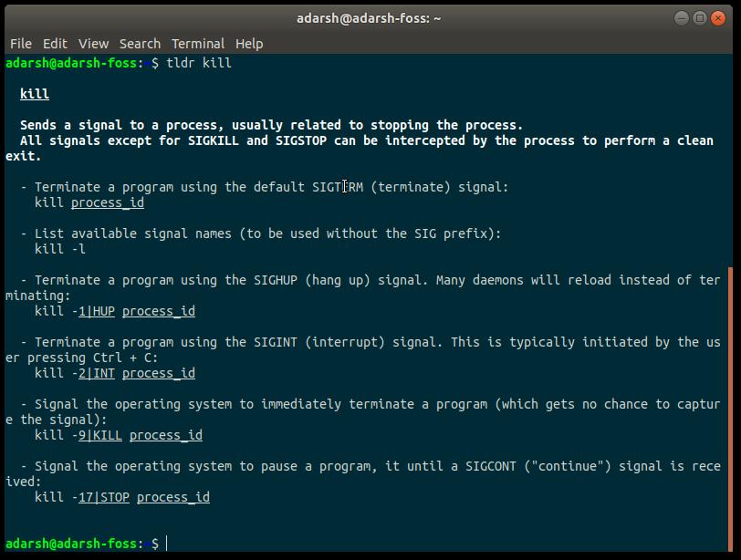This screenshot has height=560, width=741.
Task: Open the Search menu
Action: (x=139, y=43)
